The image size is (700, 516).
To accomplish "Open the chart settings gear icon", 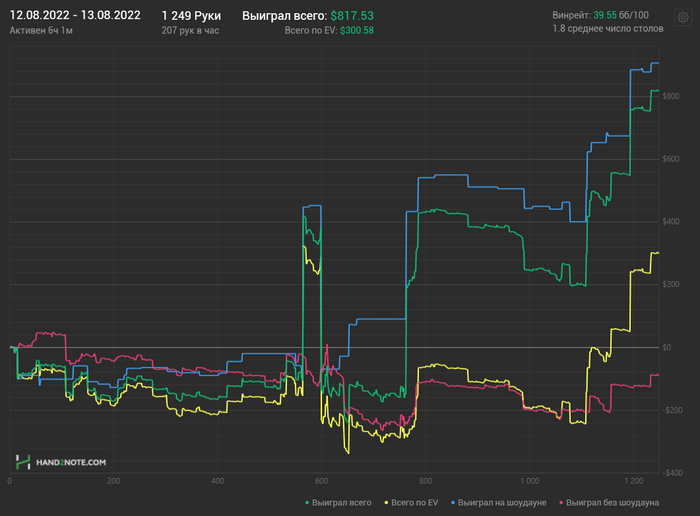I will (683, 18).
